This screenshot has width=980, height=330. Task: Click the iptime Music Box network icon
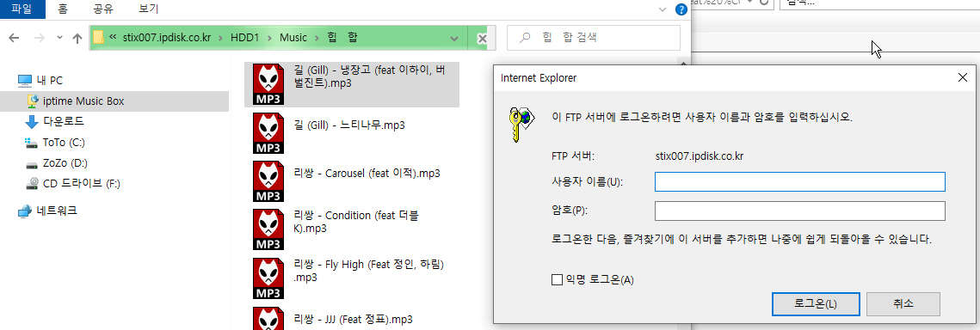[33, 101]
